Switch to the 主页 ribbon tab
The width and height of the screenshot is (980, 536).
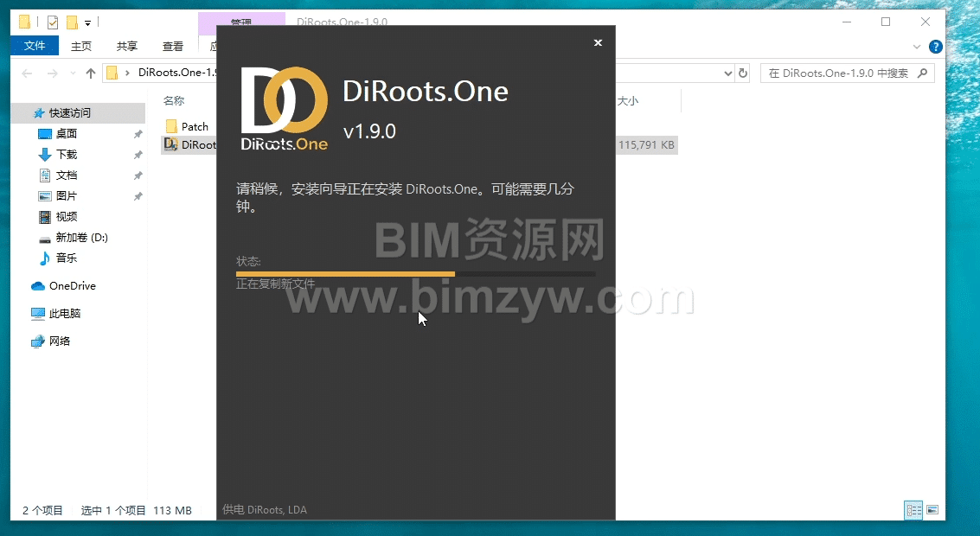coord(81,46)
